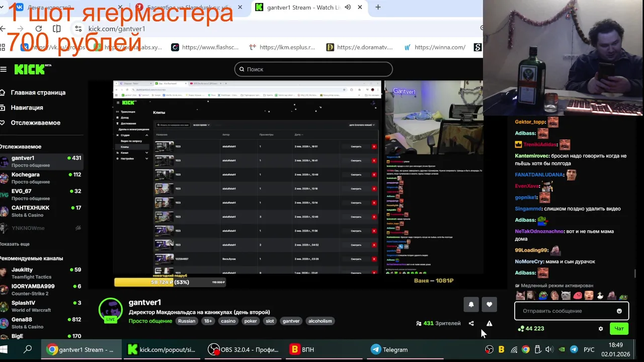
Task: Open the emoji picker in message box
Action: pos(619,311)
